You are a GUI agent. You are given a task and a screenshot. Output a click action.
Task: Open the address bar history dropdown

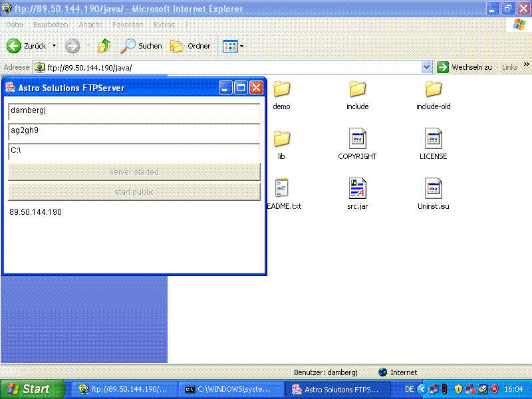pyautogui.click(x=426, y=67)
